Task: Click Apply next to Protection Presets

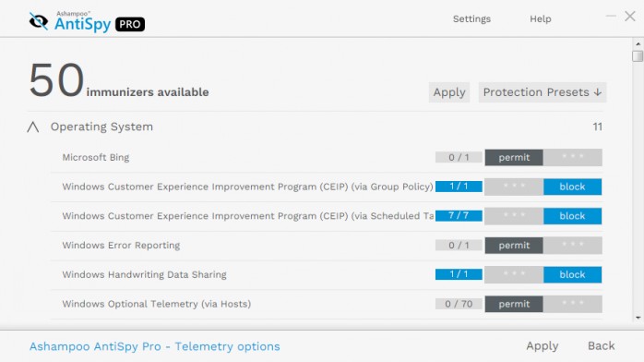Action: (x=449, y=92)
